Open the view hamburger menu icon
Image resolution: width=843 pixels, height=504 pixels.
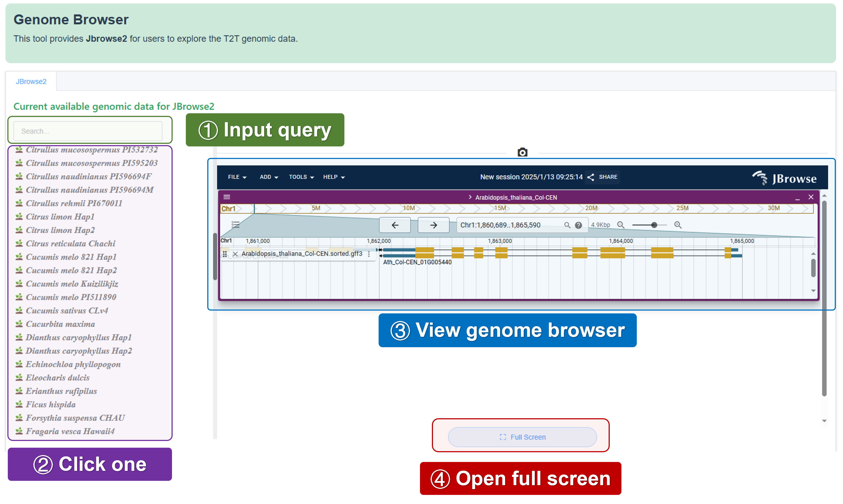[x=227, y=197]
